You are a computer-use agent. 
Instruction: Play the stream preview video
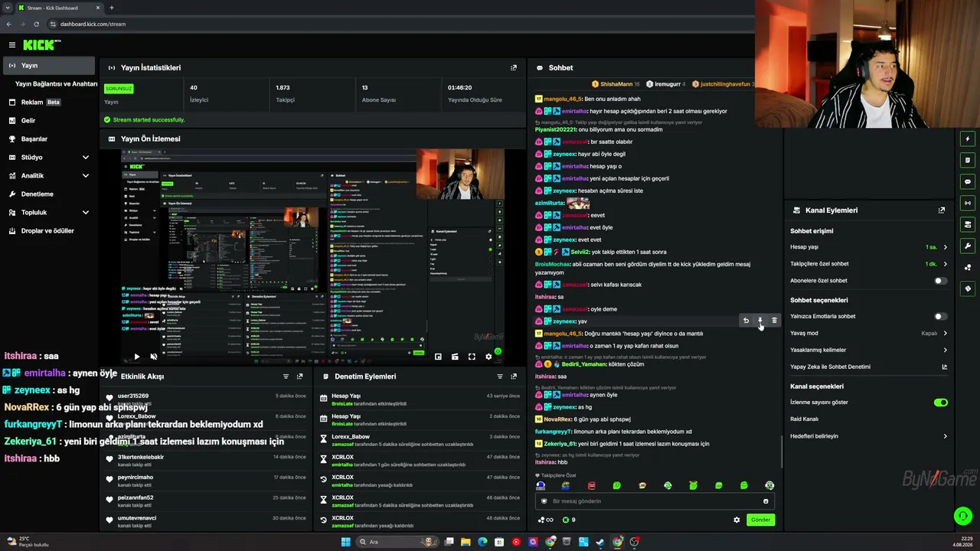tap(137, 357)
